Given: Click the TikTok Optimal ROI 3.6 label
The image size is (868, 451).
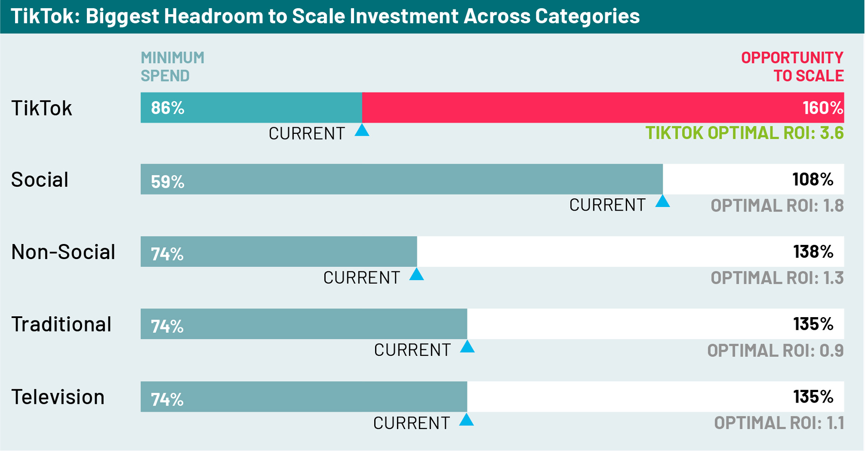Looking at the screenshot, I should point(744,133).
